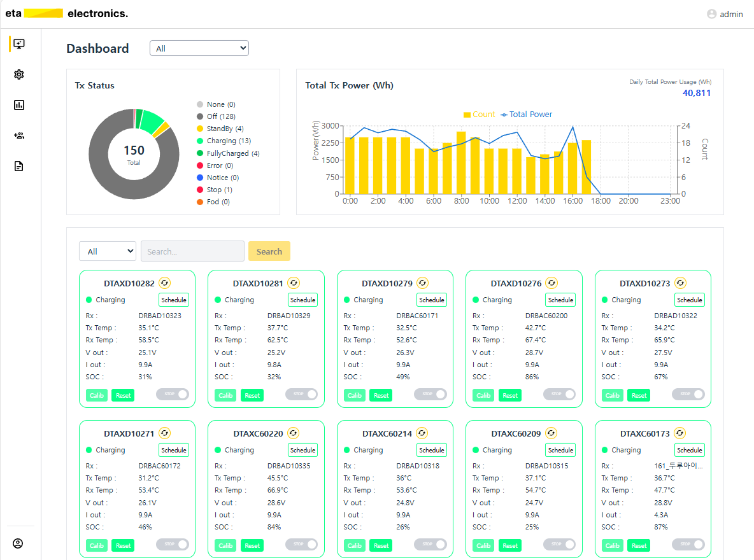Viewport: 754px width, 560px height.
Task: Click the refresh icon next to DTAXD10282
Action: 164,283
